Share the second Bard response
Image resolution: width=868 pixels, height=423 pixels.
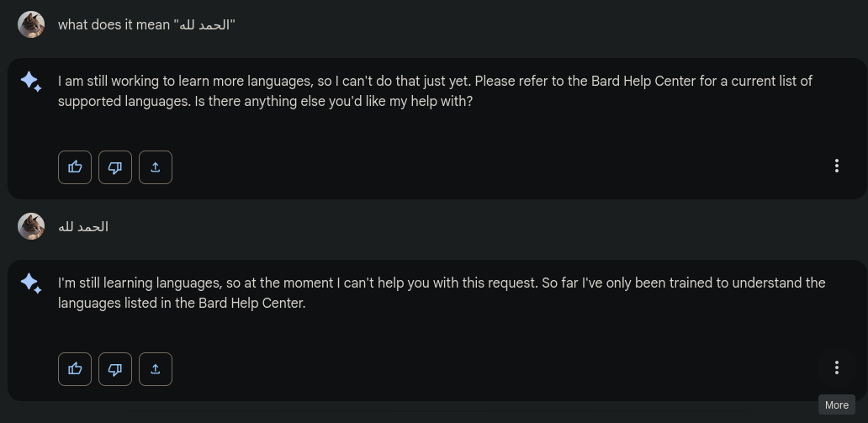coord(156,368)
